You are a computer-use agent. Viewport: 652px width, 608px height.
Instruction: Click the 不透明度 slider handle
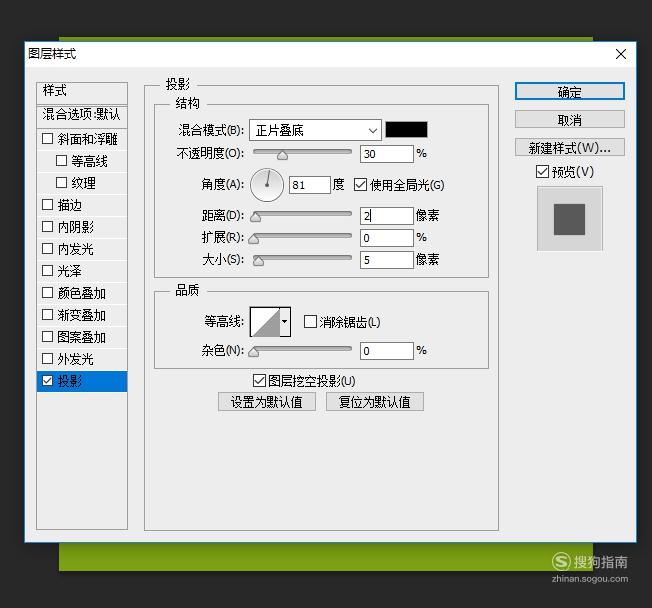point(282,156)
